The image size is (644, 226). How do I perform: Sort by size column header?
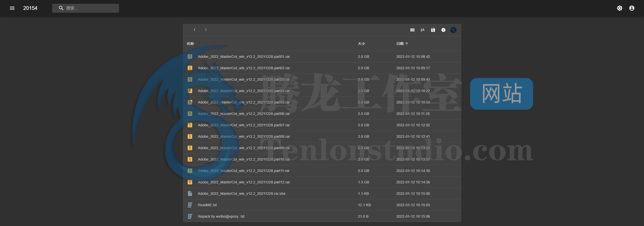pyautogui.click(x=361, y=44)
